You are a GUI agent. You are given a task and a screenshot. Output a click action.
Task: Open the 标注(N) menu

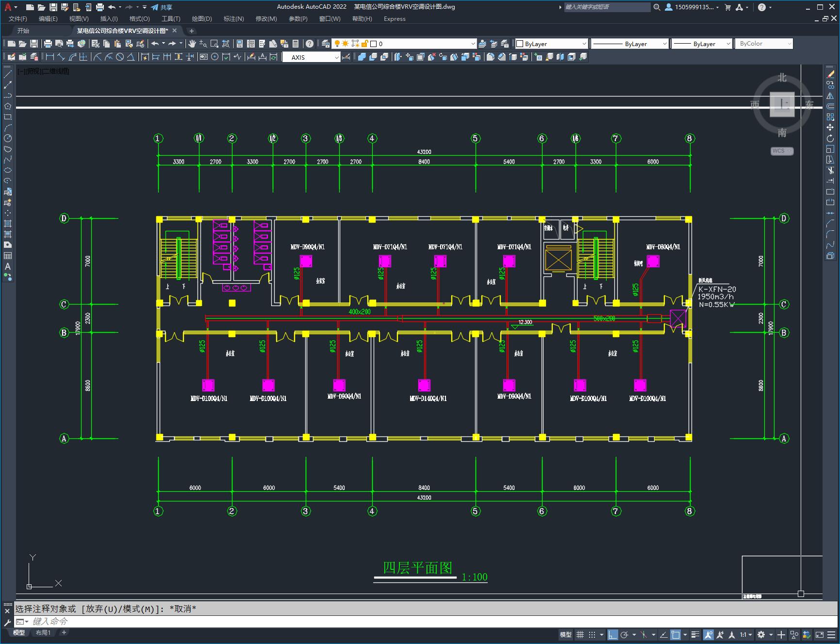point(233,18)
